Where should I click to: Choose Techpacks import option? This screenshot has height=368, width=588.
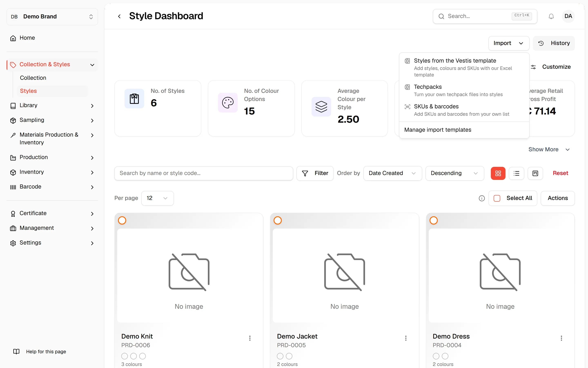pyautogui.click(x=464, y=91)
